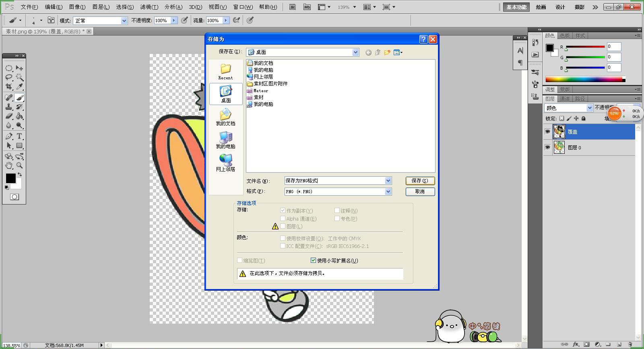Viewport: 644px width, 349px height.
Task: Click the foreground color swatch in toolbox
Action: click(x=11, y=178)
